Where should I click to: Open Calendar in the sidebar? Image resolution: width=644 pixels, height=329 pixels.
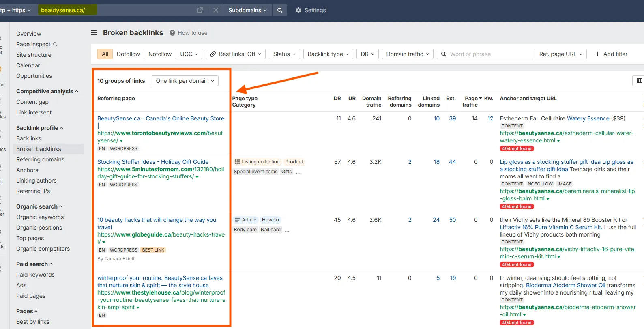coord(28,65)
